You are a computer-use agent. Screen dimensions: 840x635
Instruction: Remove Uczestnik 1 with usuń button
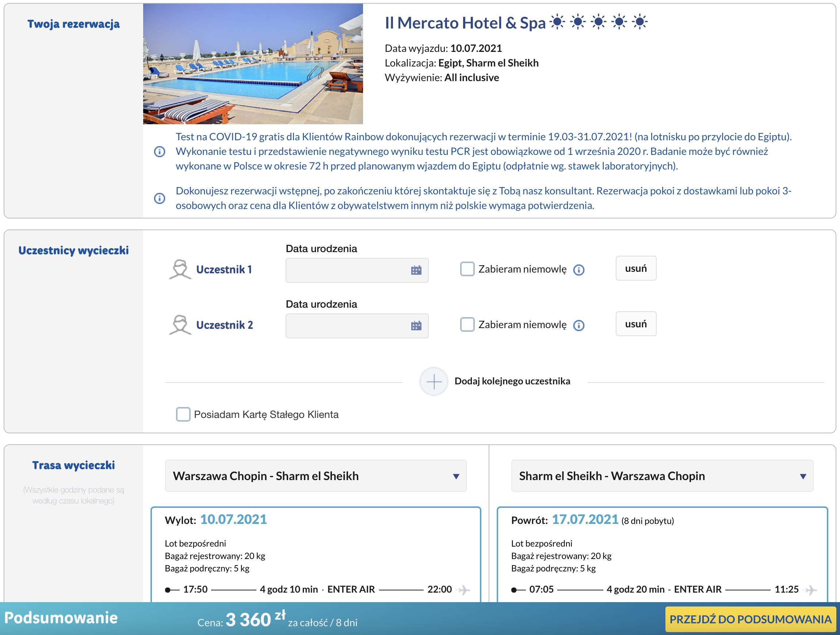(x=636, y=269)
